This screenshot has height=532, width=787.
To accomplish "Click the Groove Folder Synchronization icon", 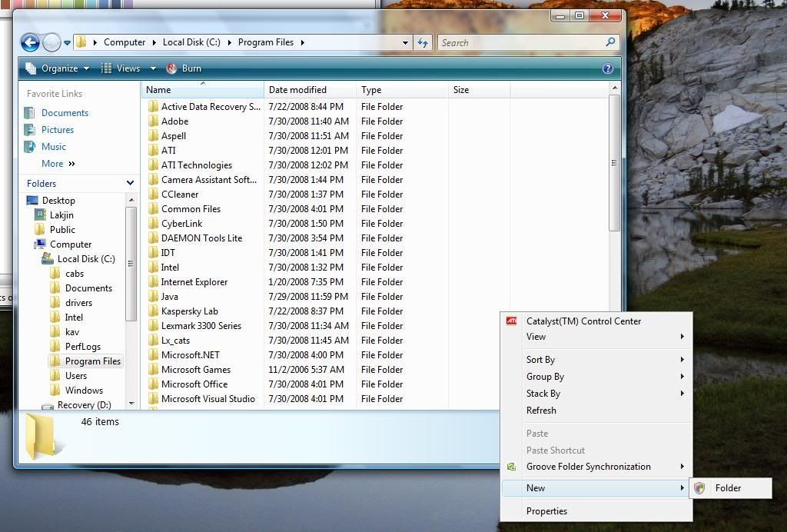I will [511, 467].
